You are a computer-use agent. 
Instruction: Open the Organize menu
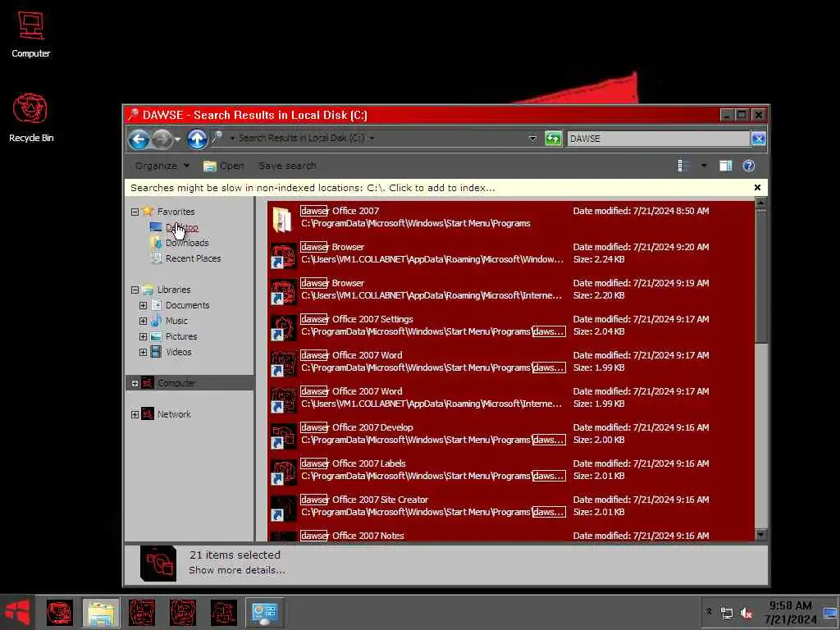pos(162,166)
